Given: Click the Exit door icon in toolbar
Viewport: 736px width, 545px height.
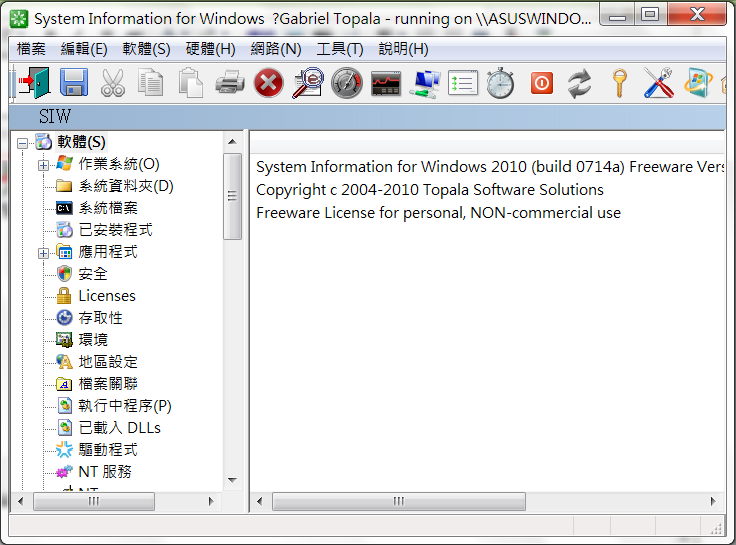Looking at the screenshot, I should tap(34, 83).
